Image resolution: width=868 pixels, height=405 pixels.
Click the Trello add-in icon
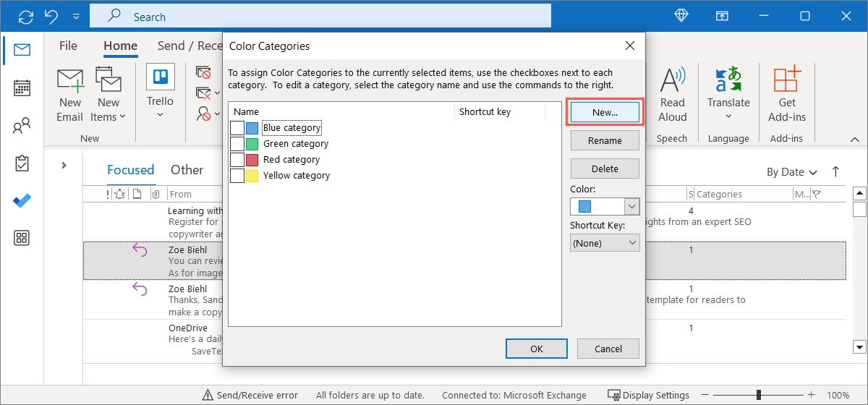[161, 78]
